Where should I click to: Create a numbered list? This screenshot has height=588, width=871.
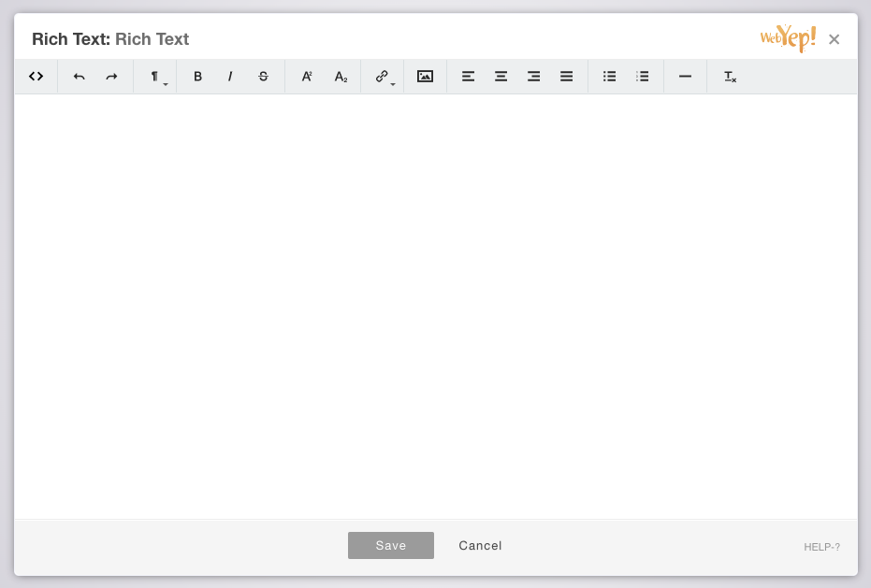tap(643, 76)
